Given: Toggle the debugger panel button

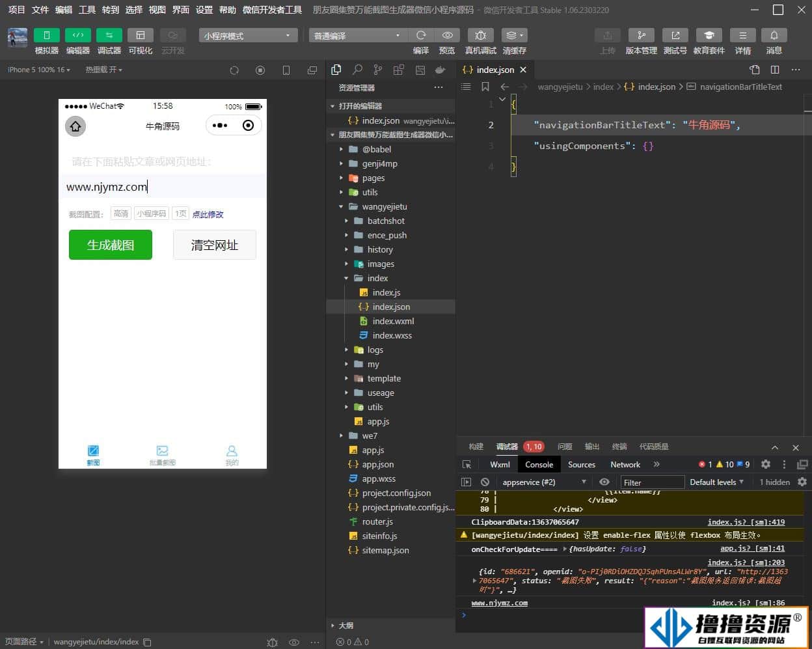Looking at the screenshot, I should coord(109,35).
